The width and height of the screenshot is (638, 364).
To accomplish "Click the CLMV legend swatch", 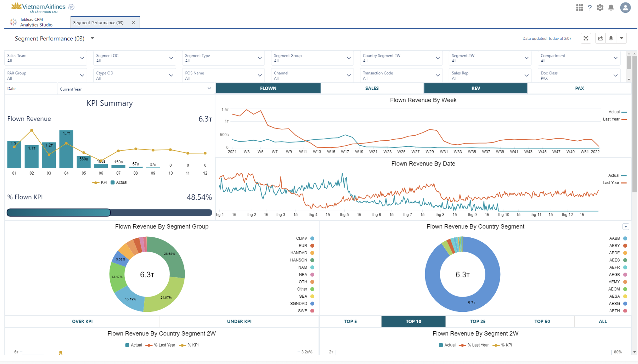I will coord(312,238).
